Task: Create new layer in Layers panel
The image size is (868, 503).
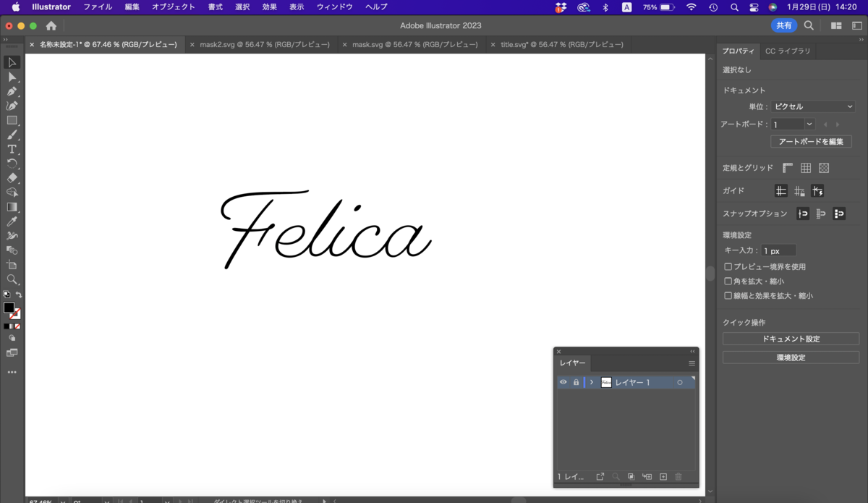Action: pos(663,477)
